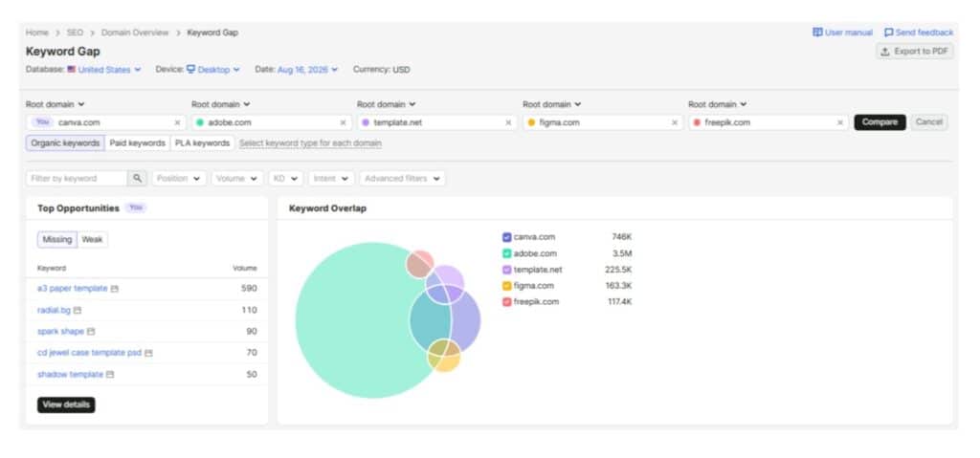The height and width of the screenshot is (458, 980).
Task: Toggle template.net checkbox in overlap legend
Action: coord(507,270)
